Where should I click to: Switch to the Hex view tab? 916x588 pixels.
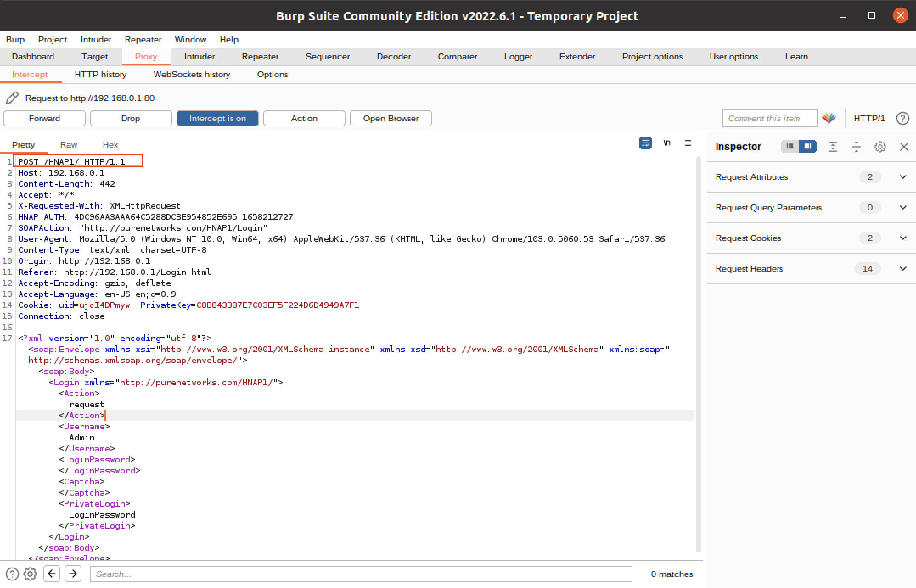110,145
